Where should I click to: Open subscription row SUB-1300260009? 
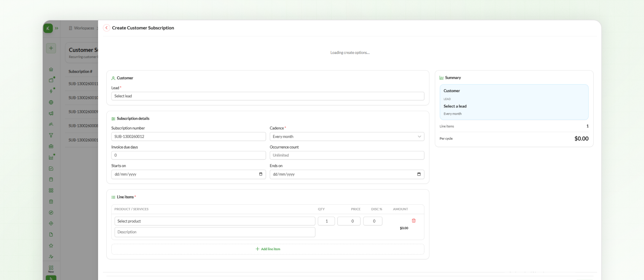(x=83, y=112)
